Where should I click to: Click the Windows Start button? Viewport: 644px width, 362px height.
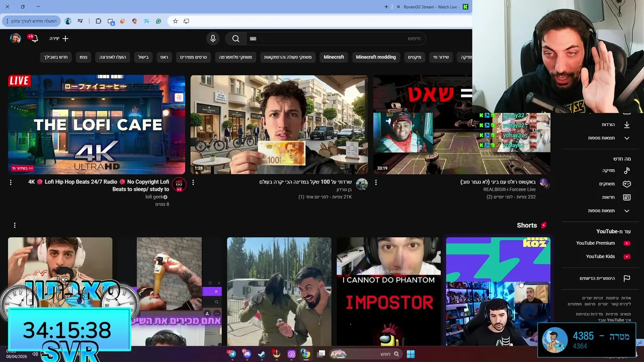click(x=411, y=354)
